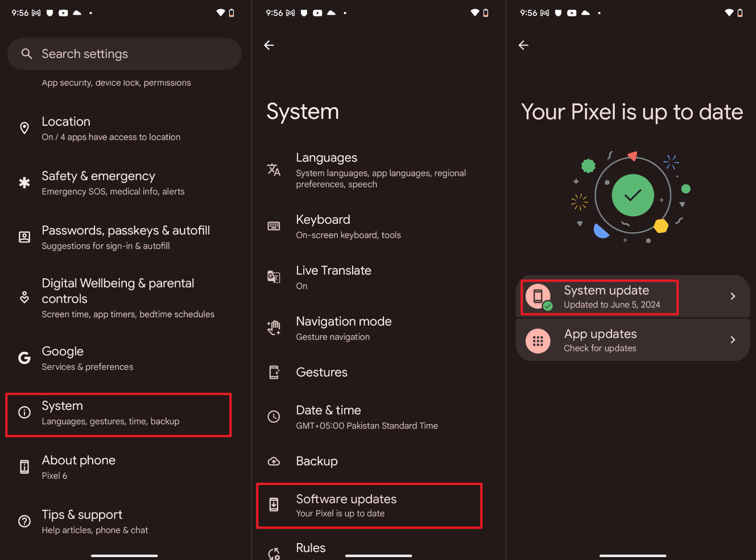Tap the Rules icon on System screen
Screen dimensions: 756x560
click(x=274, y=553)
